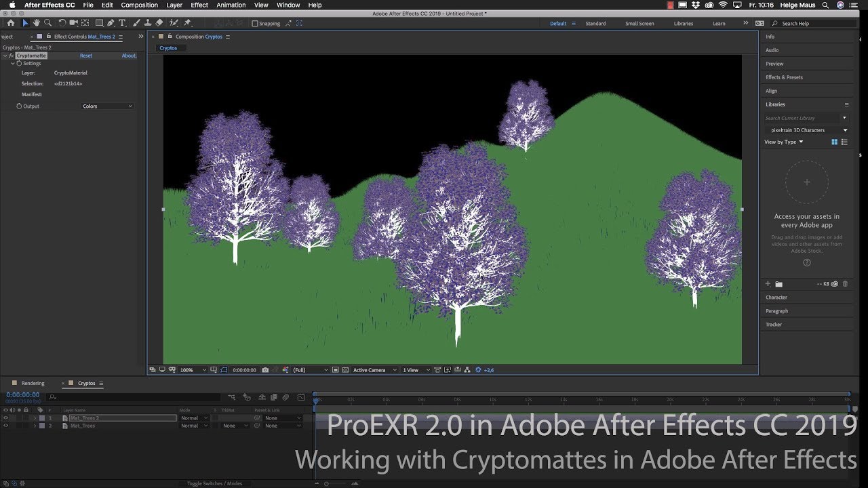Open the Composition menu
This screenshot has height=488, width=868.
click(x=139, y=5)
